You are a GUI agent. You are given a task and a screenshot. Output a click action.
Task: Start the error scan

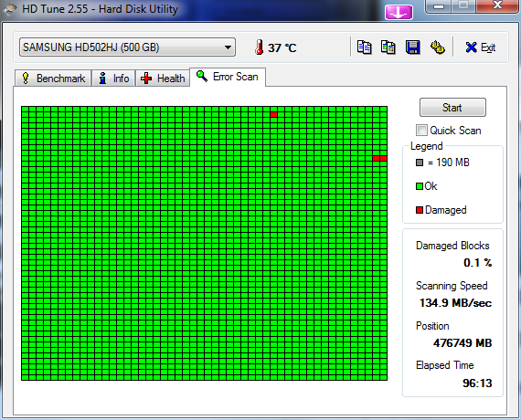pyautogui.click(x=452, y=107)
